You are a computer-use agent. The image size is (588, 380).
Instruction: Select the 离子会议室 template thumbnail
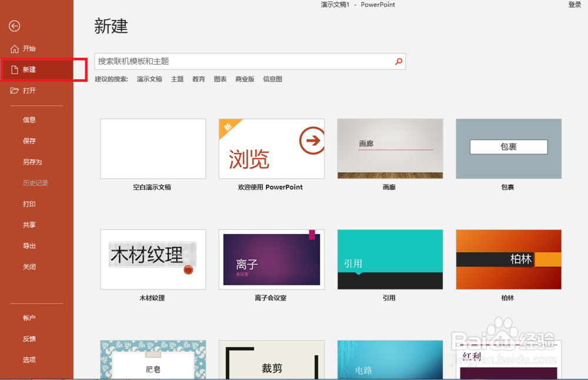coord(272,259)
